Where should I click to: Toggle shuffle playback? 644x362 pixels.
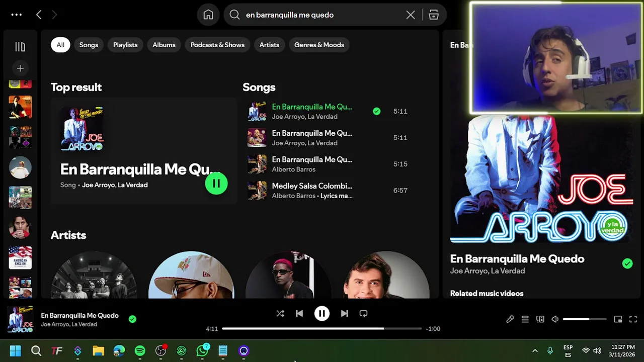pos(280,313)
